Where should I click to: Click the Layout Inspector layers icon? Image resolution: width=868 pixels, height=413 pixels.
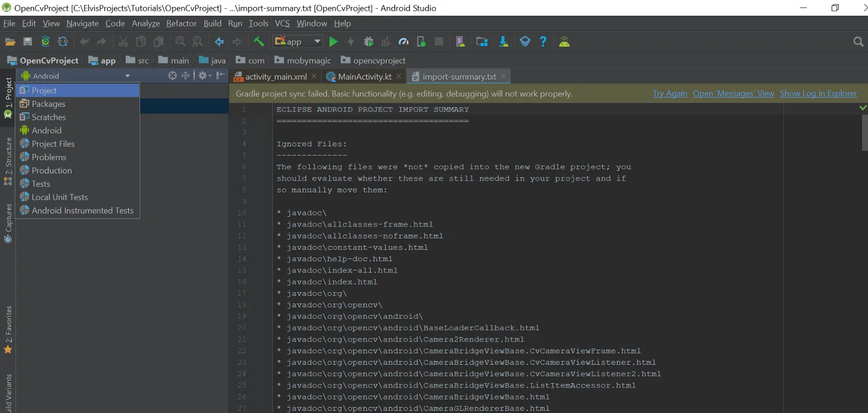[x=525, y=42]
